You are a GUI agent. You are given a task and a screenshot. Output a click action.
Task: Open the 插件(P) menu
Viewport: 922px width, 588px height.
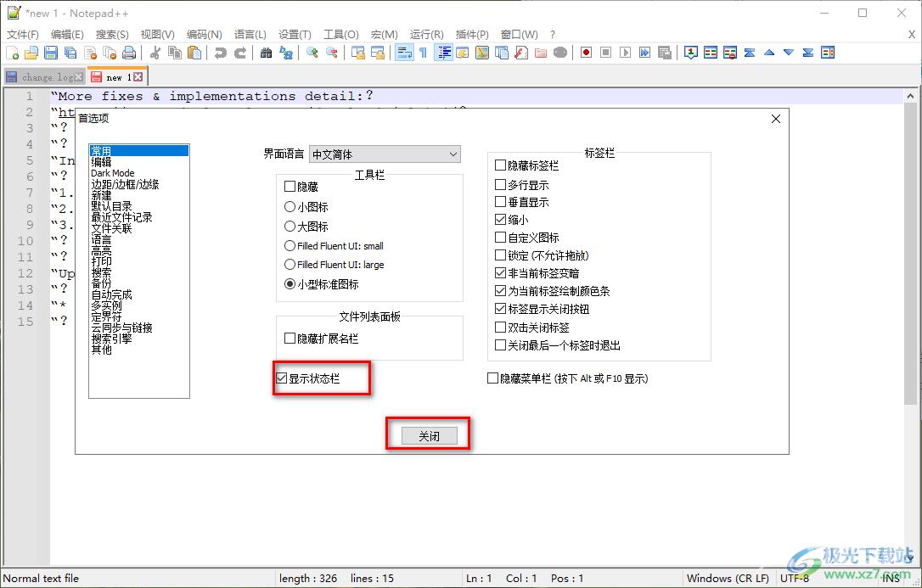(x=472, y=35)
